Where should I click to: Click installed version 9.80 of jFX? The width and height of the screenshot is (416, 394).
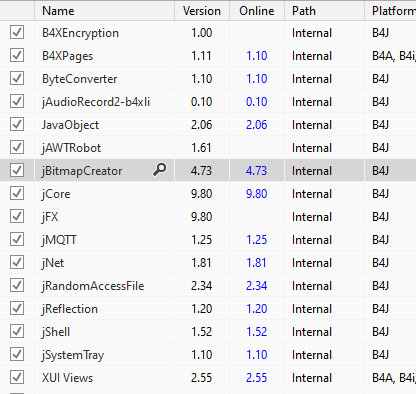(202, 217)
